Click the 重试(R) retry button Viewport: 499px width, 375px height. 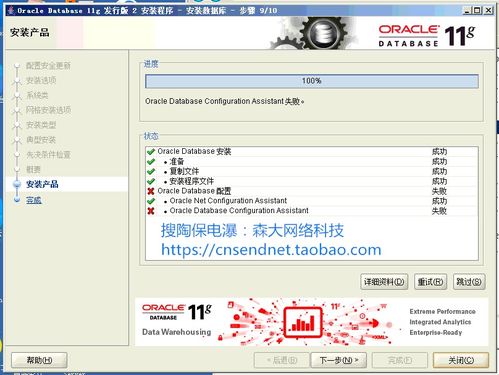430,282
